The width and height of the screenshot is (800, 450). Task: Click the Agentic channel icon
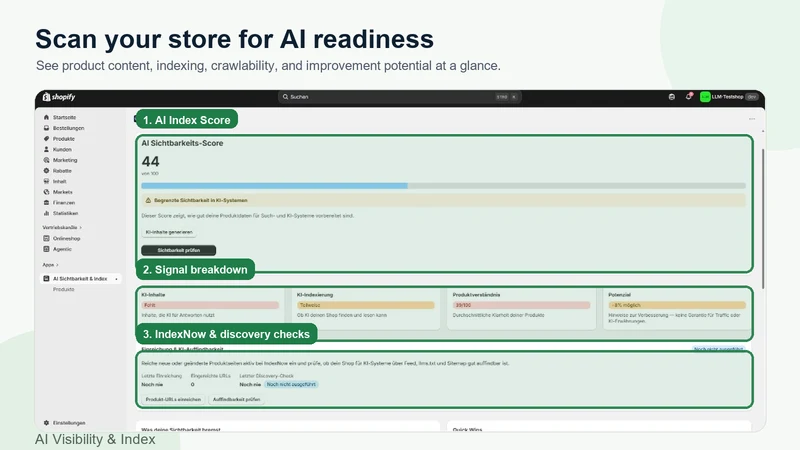tap(46, 249)
